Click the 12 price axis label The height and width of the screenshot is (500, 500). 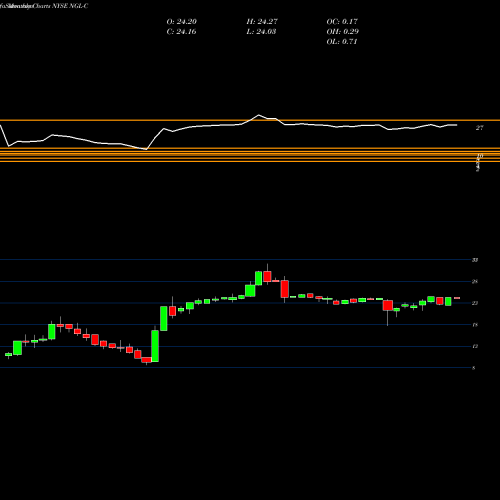(475, 347)
